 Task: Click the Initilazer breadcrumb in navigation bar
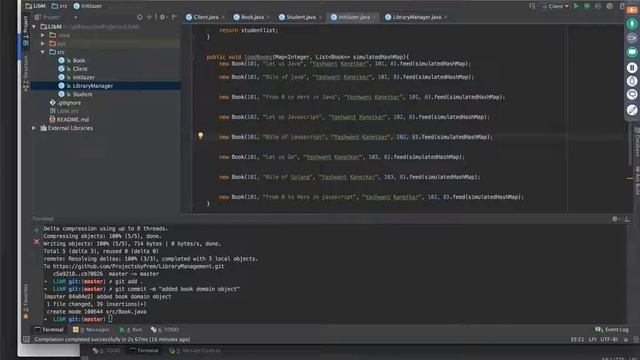click(88, 6)
